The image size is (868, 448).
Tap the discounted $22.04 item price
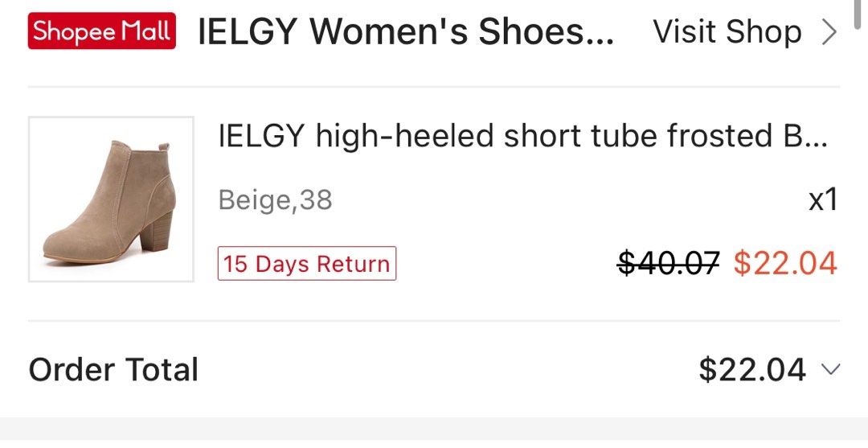click(x=785, y=263)
